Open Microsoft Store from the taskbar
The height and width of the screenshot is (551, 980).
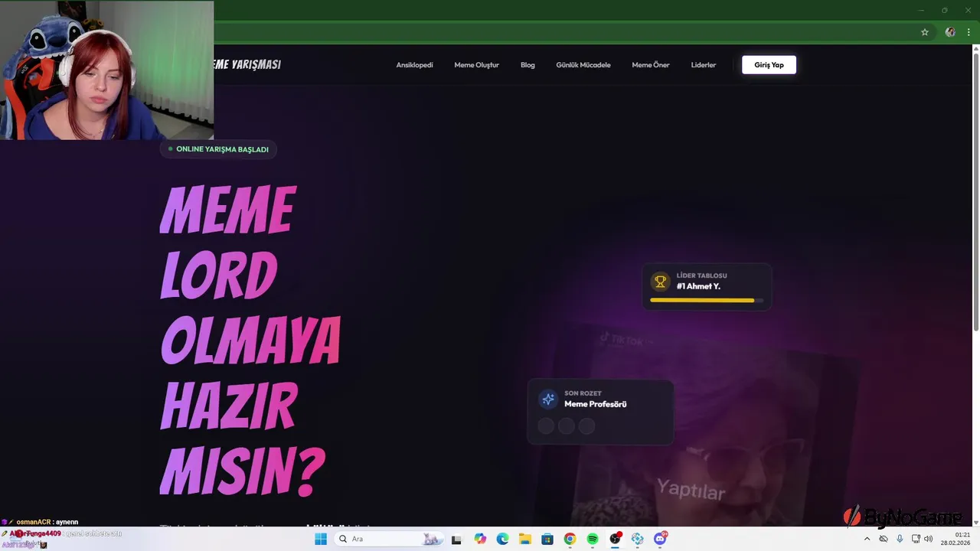547,539
